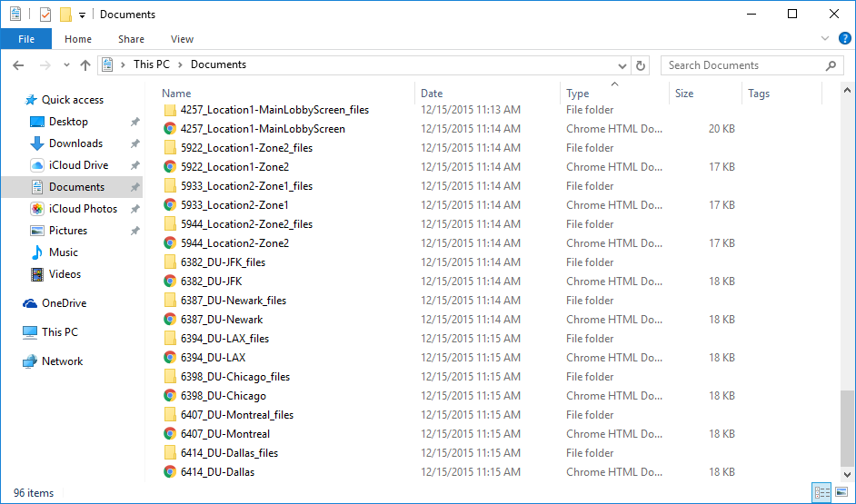The image size is (856, 504).
Task: Click This PC in the address breadcrumb
Action: click(x=151, y=65)
